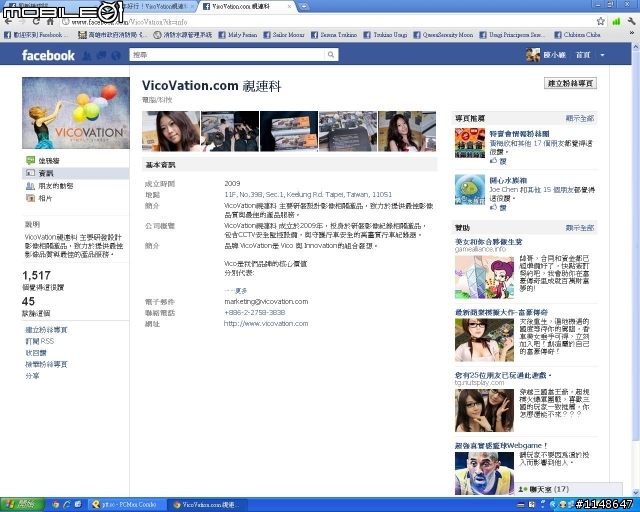Screen dimensions: 640x512
Task: Click the basketball player ad image
Action: [x=484, y=473]
